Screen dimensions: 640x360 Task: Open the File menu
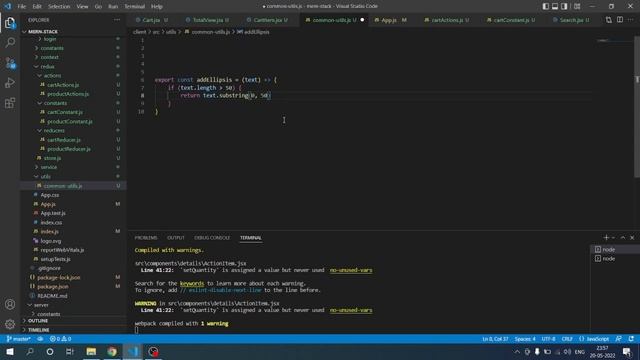[x=22, y=6]
